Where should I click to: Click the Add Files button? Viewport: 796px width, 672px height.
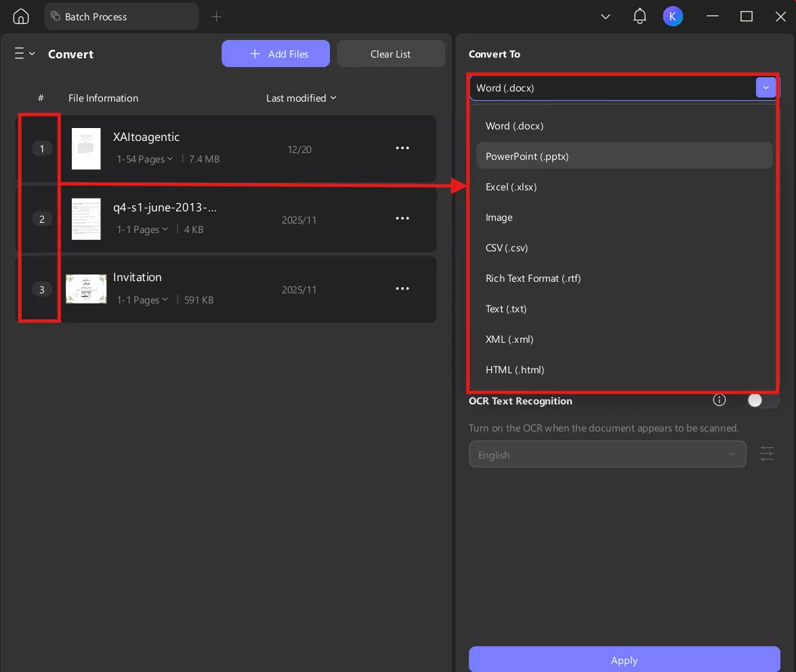(276, 54)
